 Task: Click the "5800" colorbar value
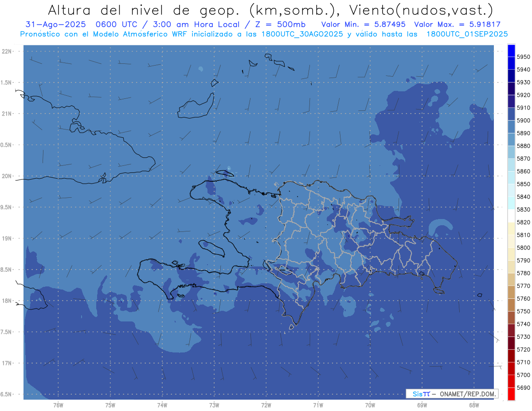(x=524, y=247)
